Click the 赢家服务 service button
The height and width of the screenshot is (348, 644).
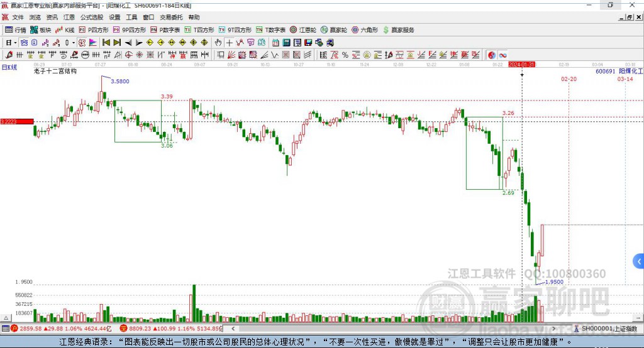coord(398,30)
